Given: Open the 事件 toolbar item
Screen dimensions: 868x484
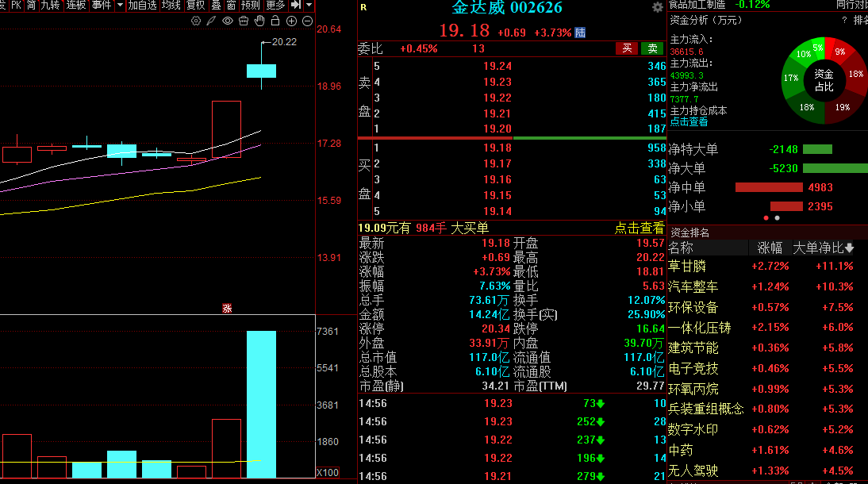Looking at the screenshot, I should [x=102, y=5].
